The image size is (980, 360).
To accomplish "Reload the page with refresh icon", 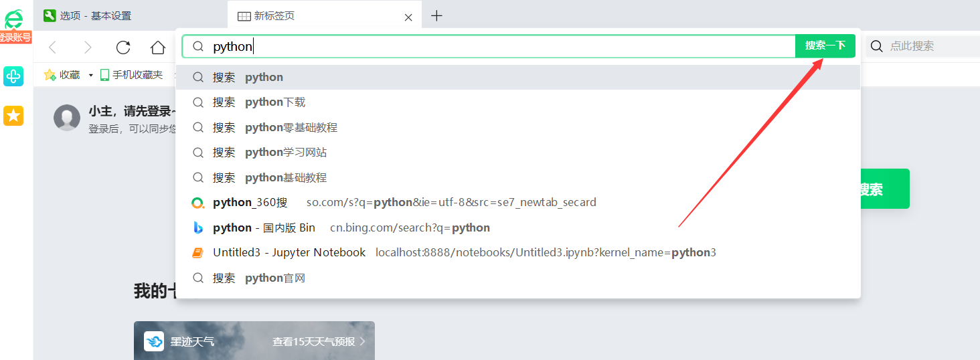I will click(123, 47).
